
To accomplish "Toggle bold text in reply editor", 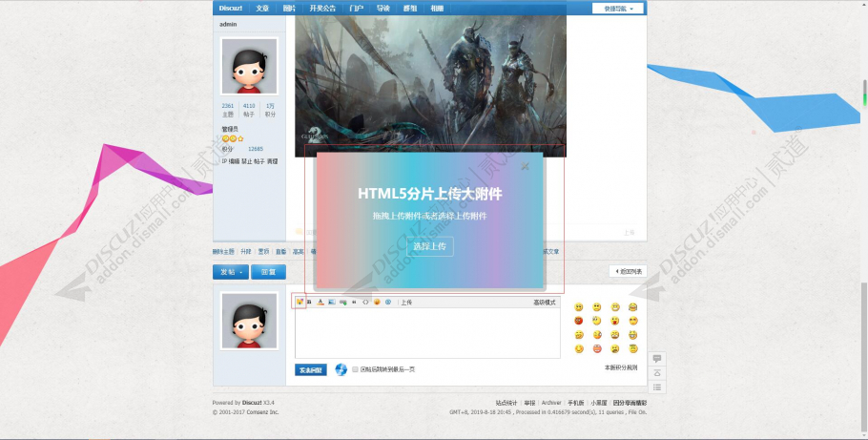I will pyautogui.click(x=309, y=302).
